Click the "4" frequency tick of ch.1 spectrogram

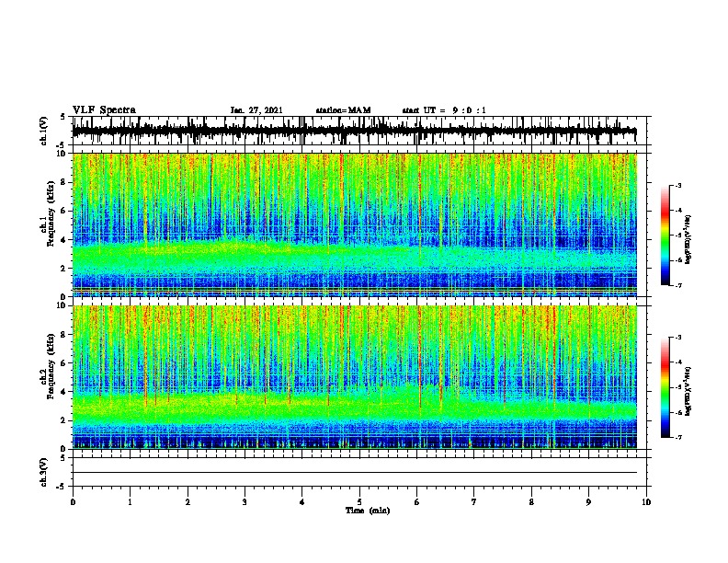tap(65, 240)
